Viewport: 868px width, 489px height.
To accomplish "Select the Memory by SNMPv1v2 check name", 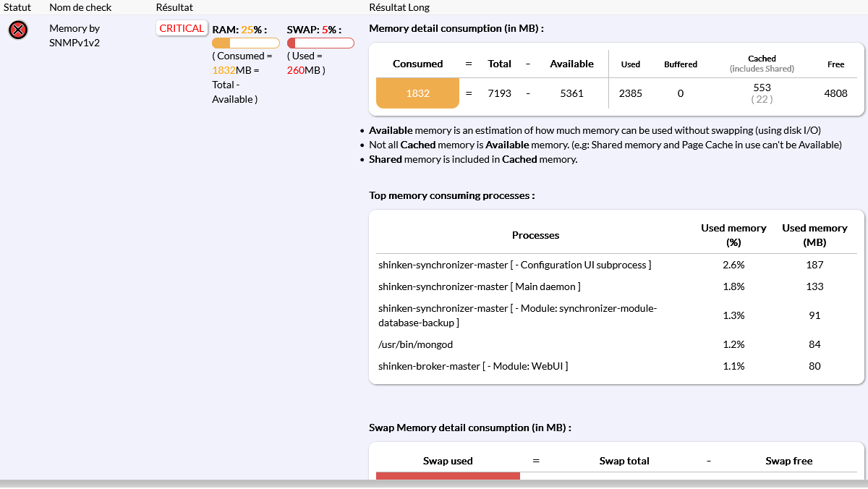I will [75, 35].
